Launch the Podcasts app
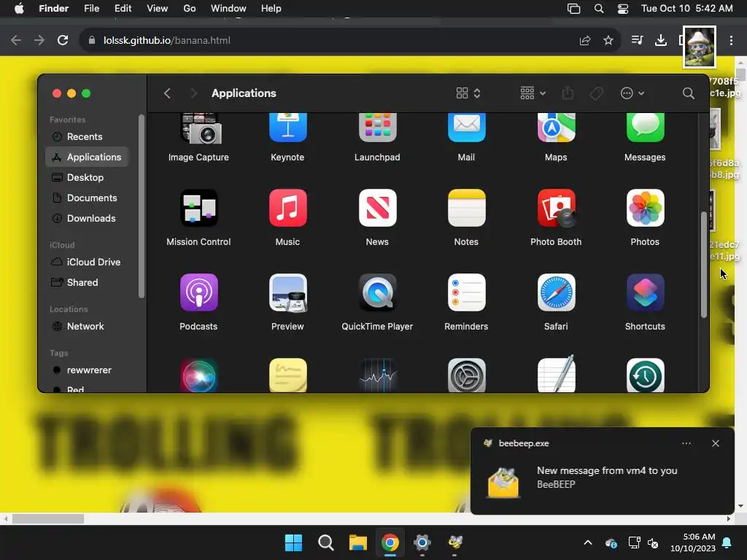 tap(198, 292)
